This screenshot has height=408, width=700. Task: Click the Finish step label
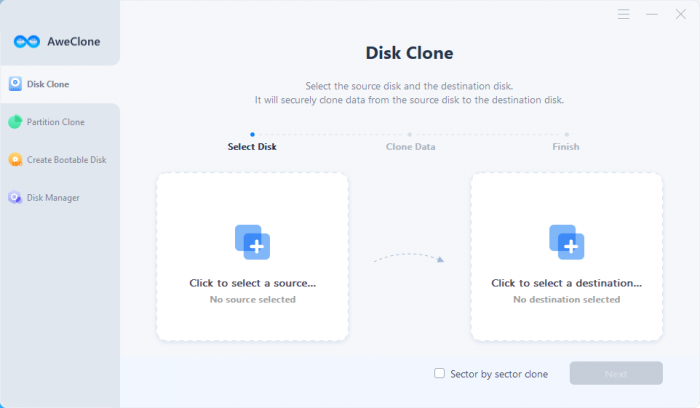tap(566, 146)
